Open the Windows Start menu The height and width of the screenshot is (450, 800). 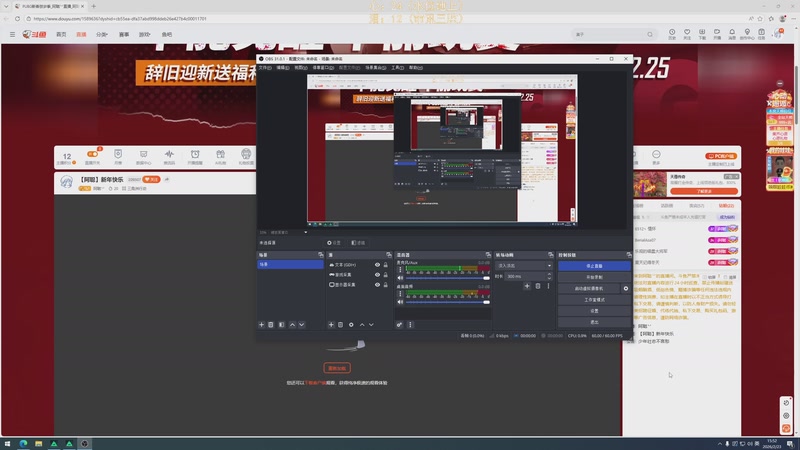click(x=7, y=443)
